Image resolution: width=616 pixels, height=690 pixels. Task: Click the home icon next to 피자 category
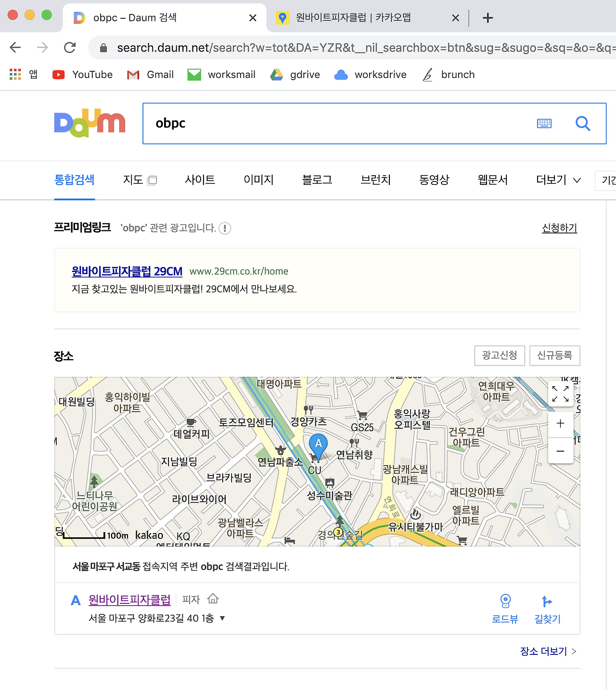(213, 599)
